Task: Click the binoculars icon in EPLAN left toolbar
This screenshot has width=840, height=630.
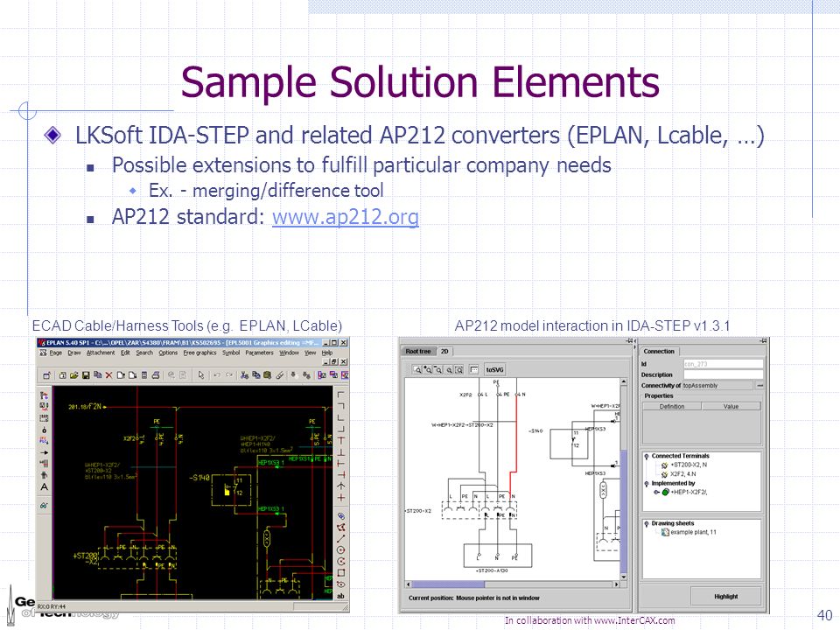Action: pyautogui.click(x=44, y=505)
